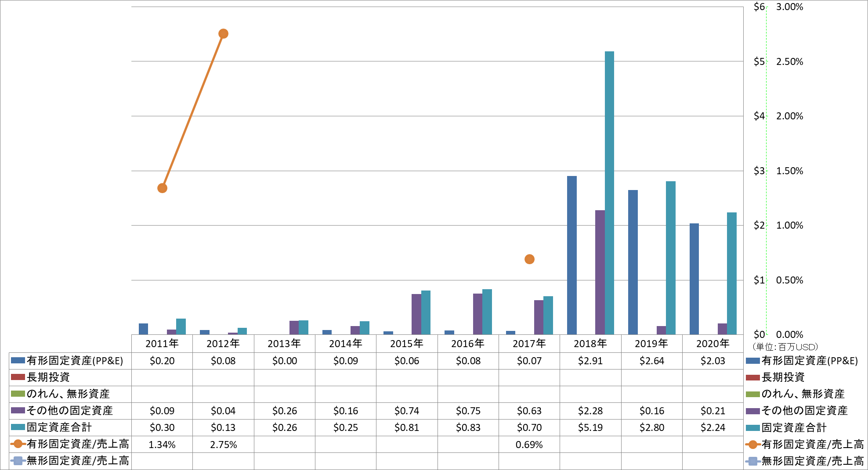Click the 無形固定資産/売上高 square marker on left
The height and width of the screenshot is (470, 868).
click(x=18, y=460)
